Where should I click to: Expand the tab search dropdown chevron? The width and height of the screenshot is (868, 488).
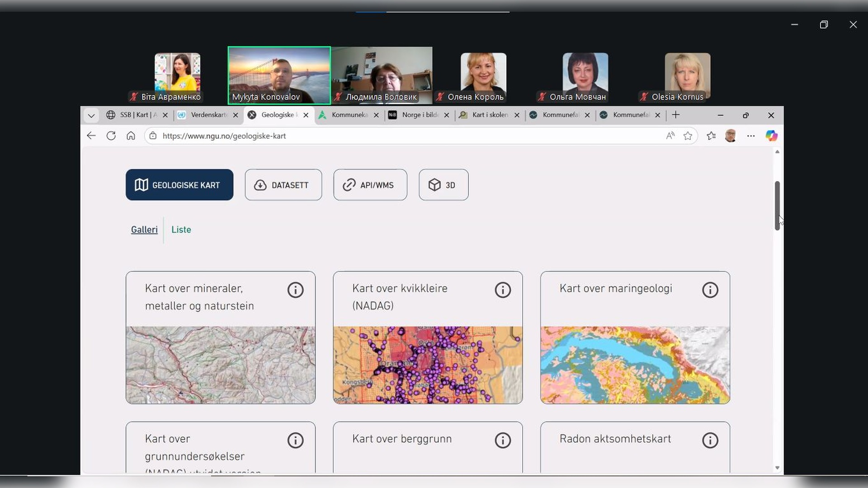91,116
